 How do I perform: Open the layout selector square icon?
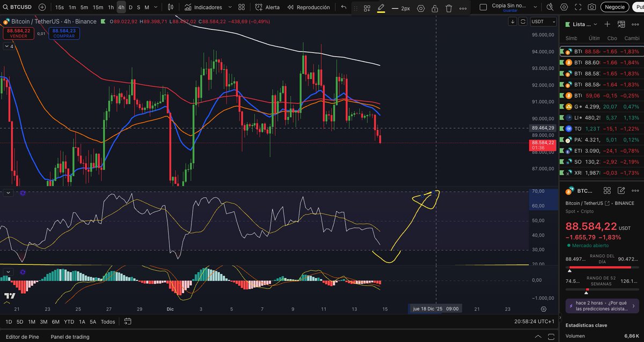click(483, 7)
